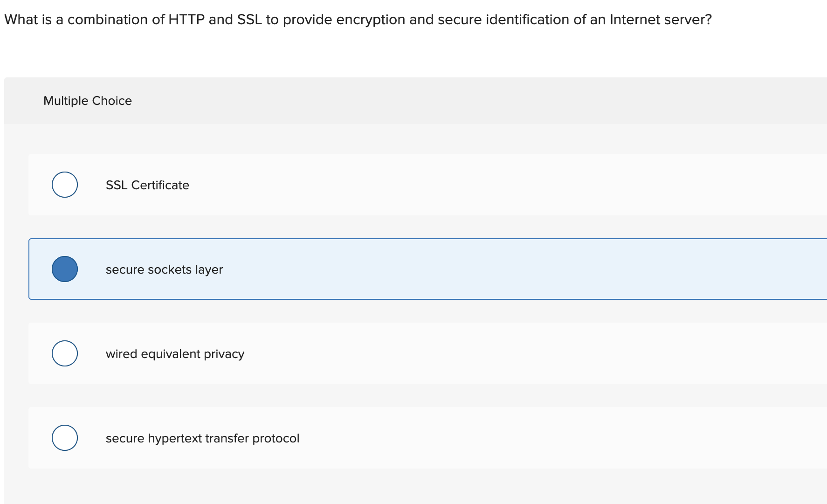Click the secure hypertext transfer protocol option text
827x504 pixels.
click(x=202, y=438)
